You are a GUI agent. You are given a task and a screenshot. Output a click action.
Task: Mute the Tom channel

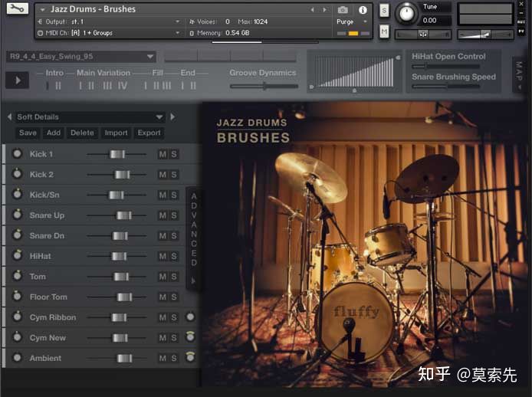point(163,277)
